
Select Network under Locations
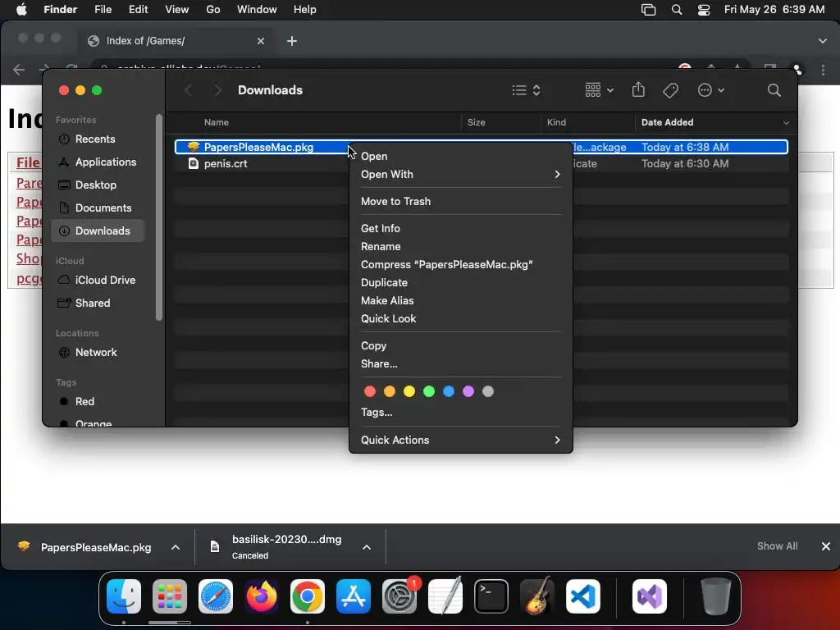tap(98, 353)
